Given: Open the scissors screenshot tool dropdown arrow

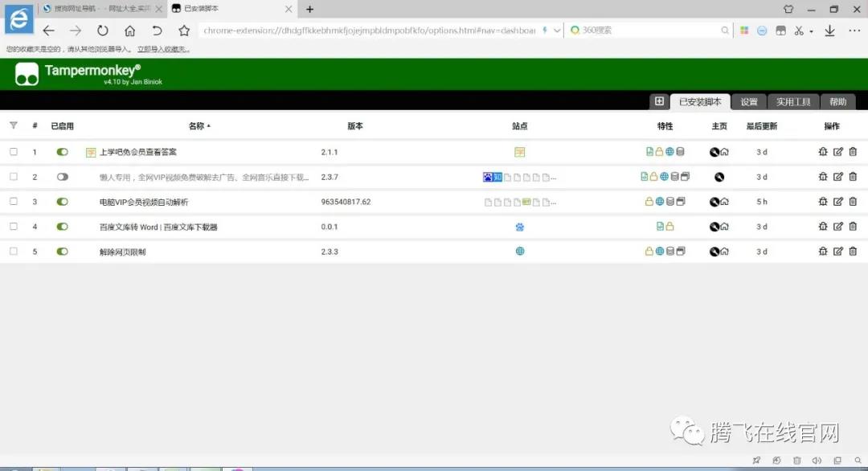Looking at the screenshot, I should (811, 31).
